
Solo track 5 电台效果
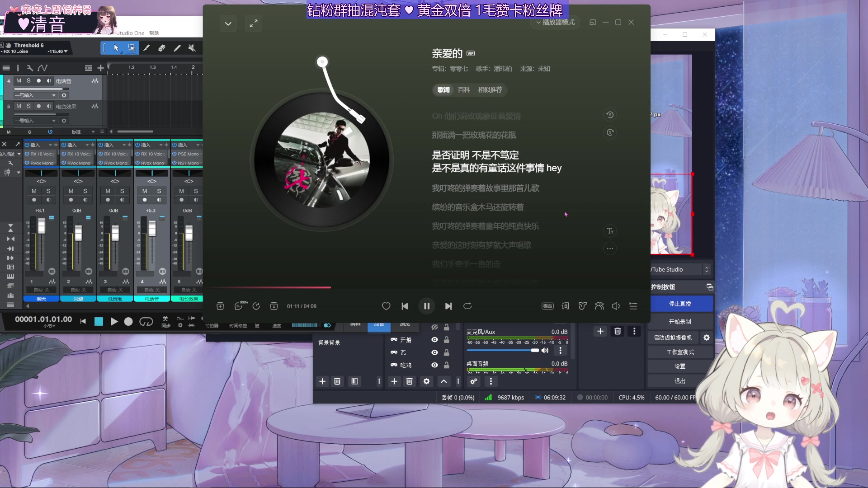(x=28, y=106)
